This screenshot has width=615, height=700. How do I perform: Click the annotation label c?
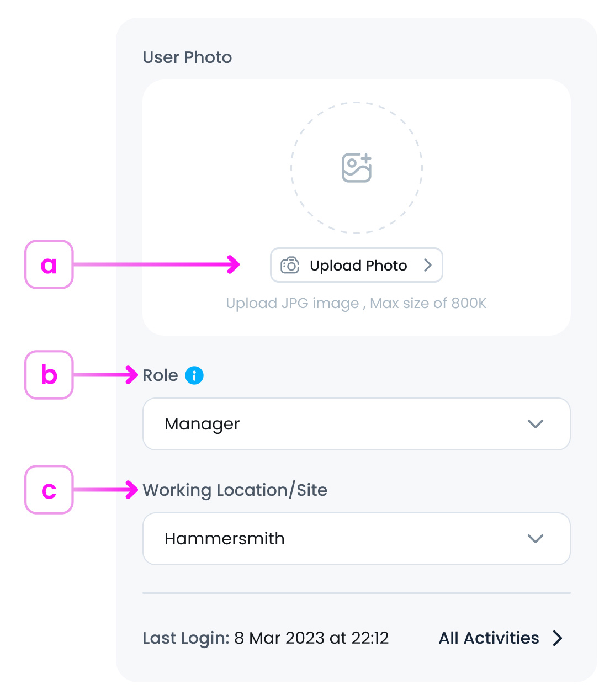49,490
